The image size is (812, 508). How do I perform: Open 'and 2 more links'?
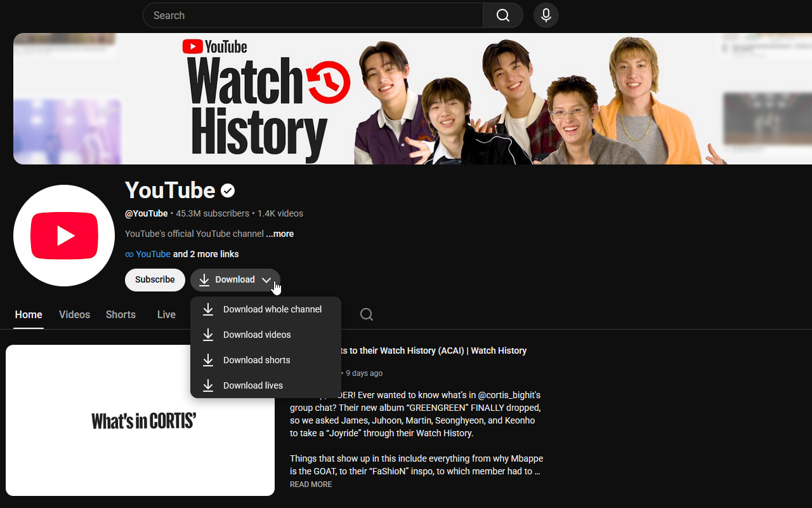point(206,254)
